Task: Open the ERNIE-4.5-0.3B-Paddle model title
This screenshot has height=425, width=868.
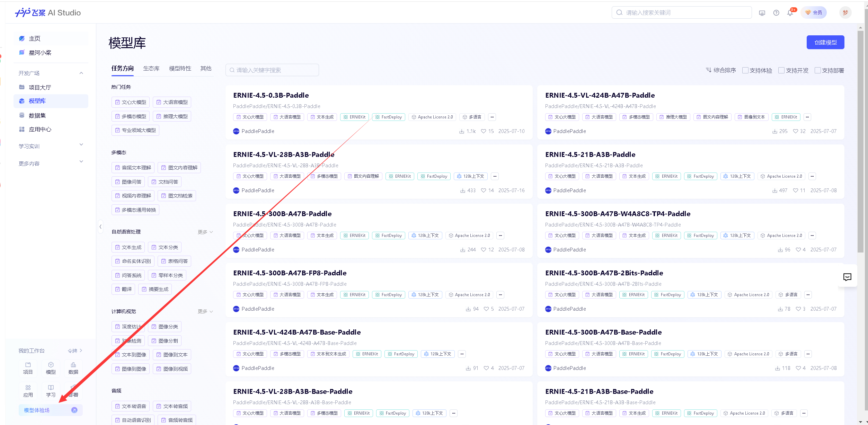Action: [x=271, y=95]
